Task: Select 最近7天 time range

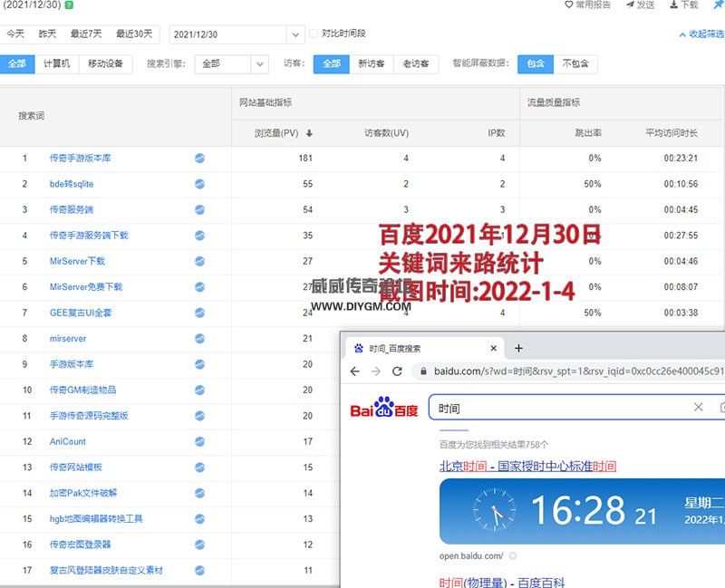Action: click(x=86, y=34)
